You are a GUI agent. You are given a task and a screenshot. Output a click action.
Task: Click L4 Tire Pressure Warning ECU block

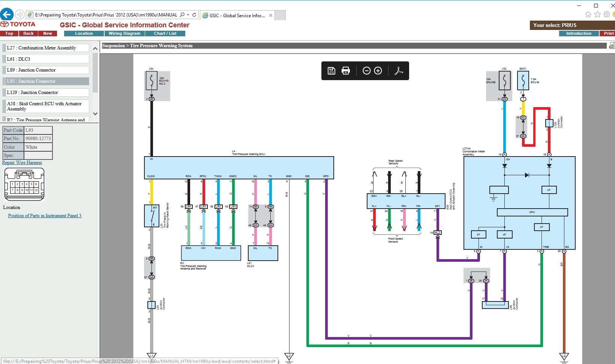tap(239, 168)
